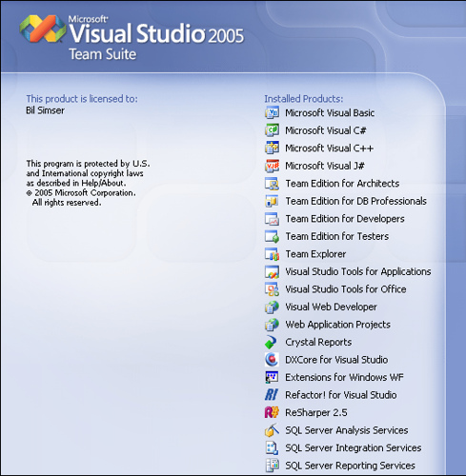Select 'Team Edition for DB Professionals' text
Viewport: 466px width, 476px height.
point(356,201)
